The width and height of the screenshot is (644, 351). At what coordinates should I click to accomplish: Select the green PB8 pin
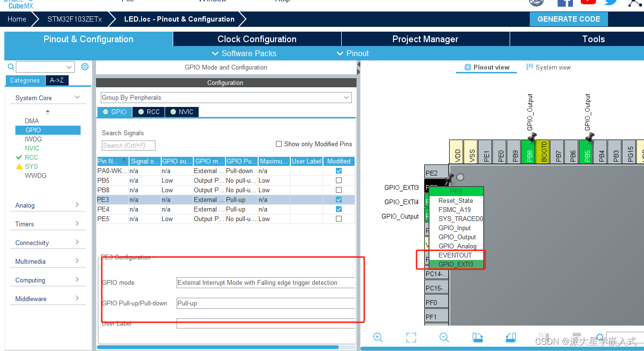528,152
